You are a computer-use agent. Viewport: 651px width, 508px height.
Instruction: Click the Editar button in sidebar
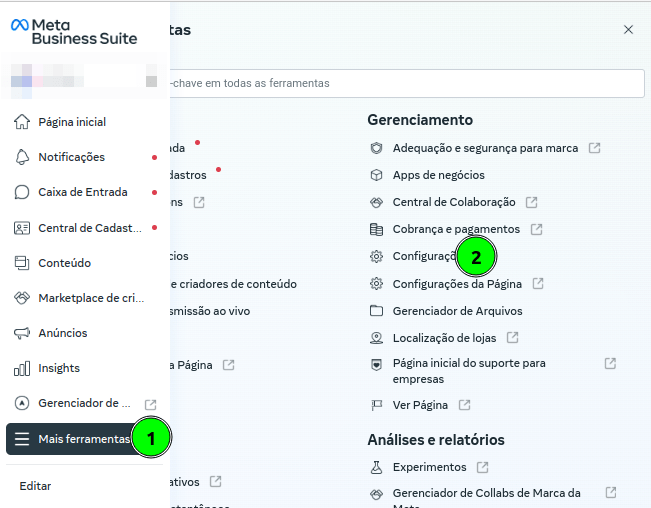(35, 486)
